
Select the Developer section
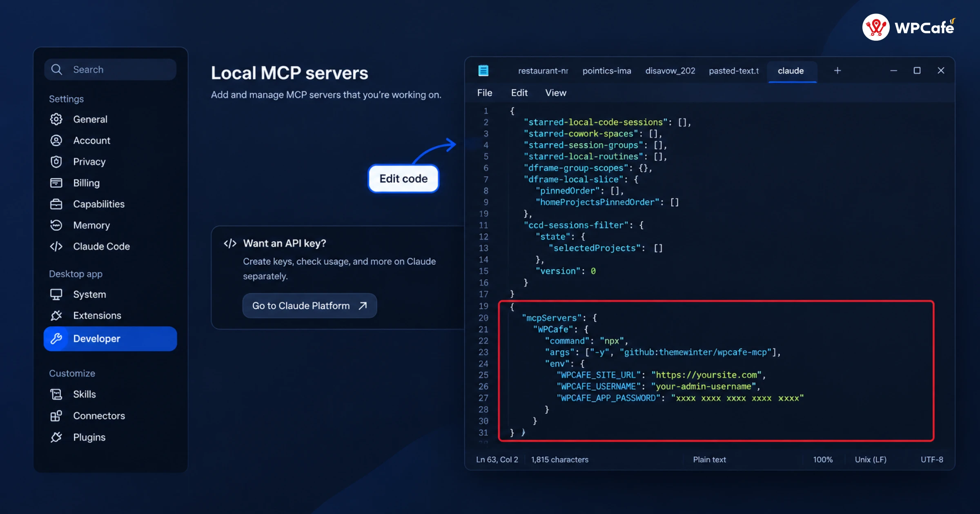(x=110, y=339)
